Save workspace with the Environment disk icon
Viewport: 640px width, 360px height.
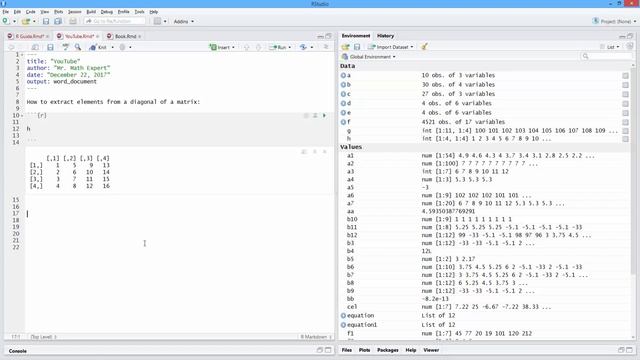coord(357,47)
